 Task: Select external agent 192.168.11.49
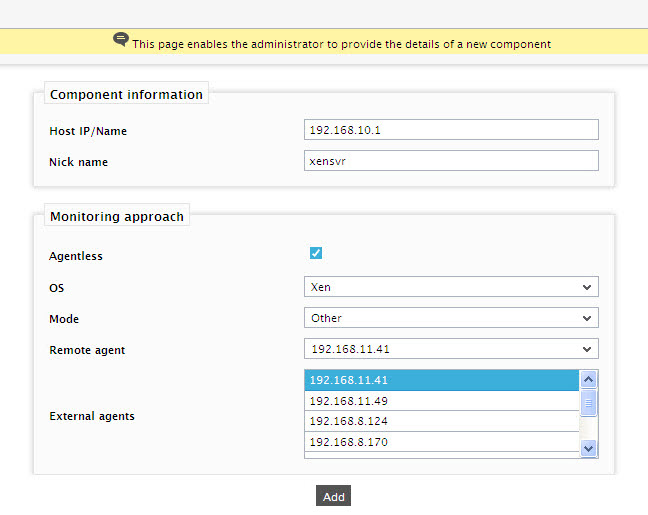point(442,401)
